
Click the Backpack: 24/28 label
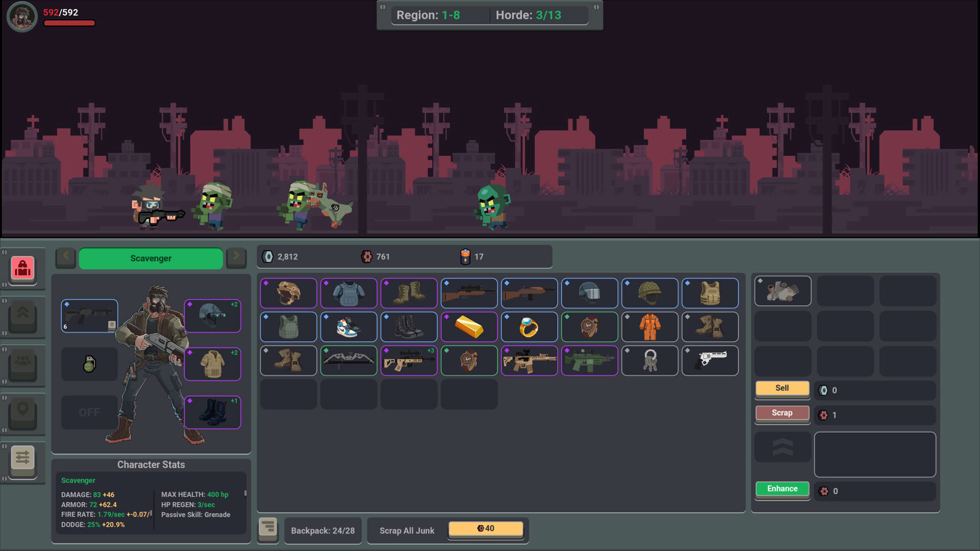(323, 531)
